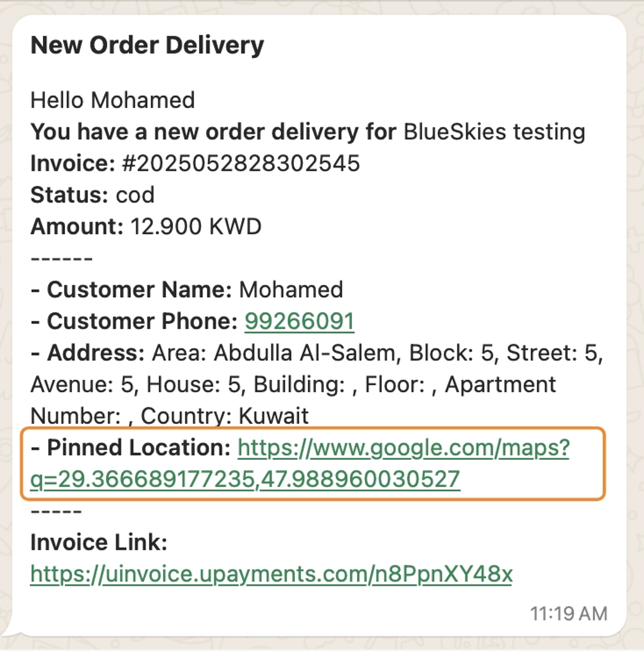Click the Customer Phone label
This screenshot has height=651, width=644.
142,321
